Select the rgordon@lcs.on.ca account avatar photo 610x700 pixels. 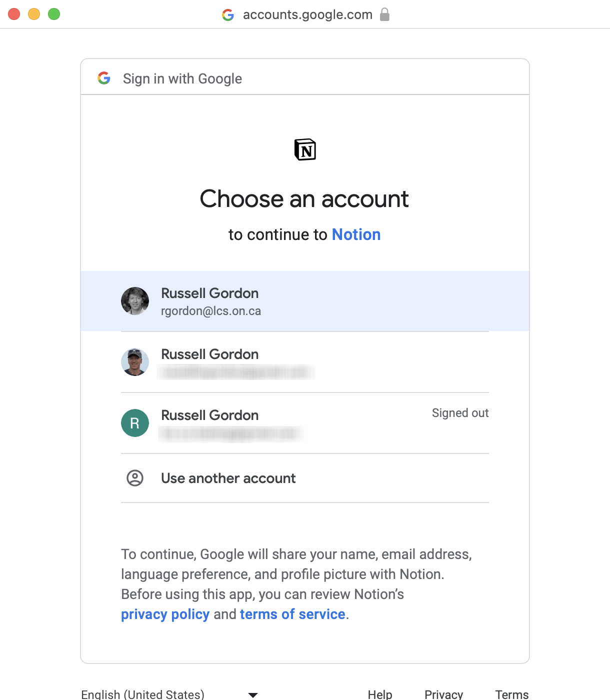coord(135,301)
